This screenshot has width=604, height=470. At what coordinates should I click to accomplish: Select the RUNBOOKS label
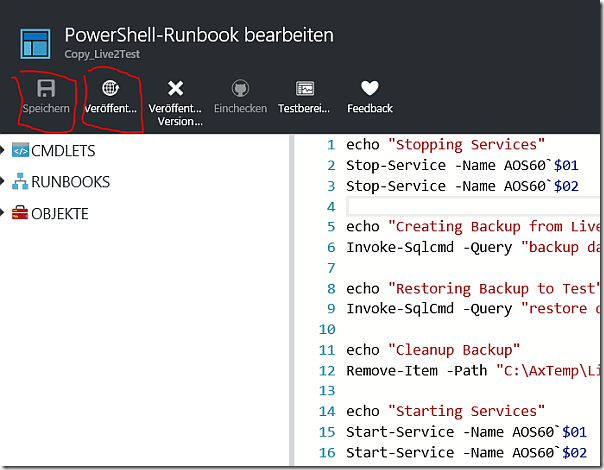[70, 182]
